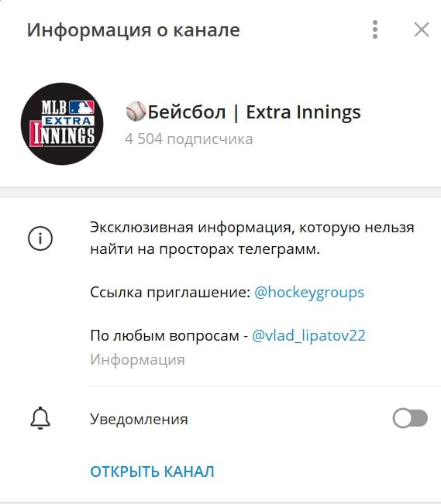
Task: Open the @vlad_lipatov22 contact link
Action: pyautogui.click(x=308, y=336)
